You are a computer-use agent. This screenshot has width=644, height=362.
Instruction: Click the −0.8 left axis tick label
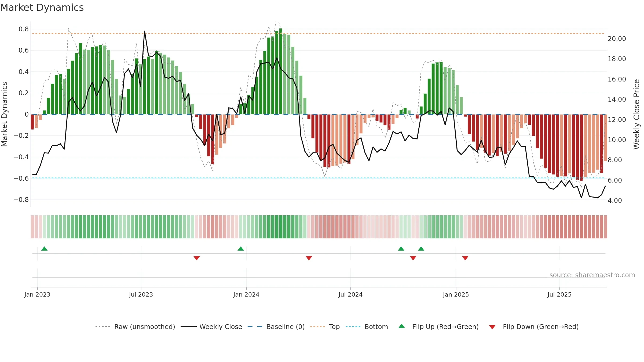[21, 200]
